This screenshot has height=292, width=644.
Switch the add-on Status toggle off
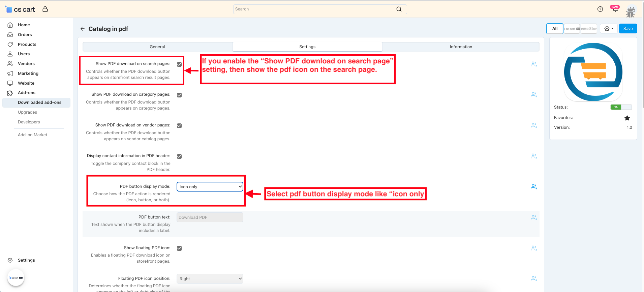click(621, 107)
